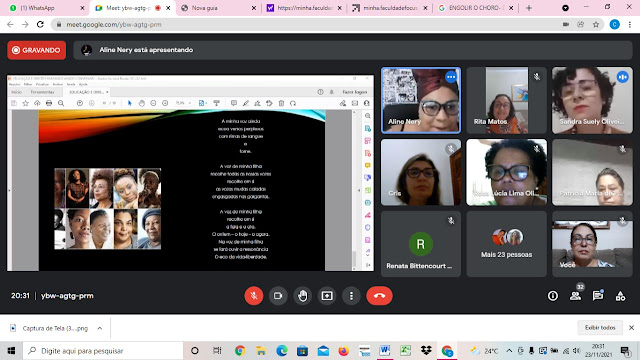Open Word from the taskbar
640x360 pixels.
(384, 351)
